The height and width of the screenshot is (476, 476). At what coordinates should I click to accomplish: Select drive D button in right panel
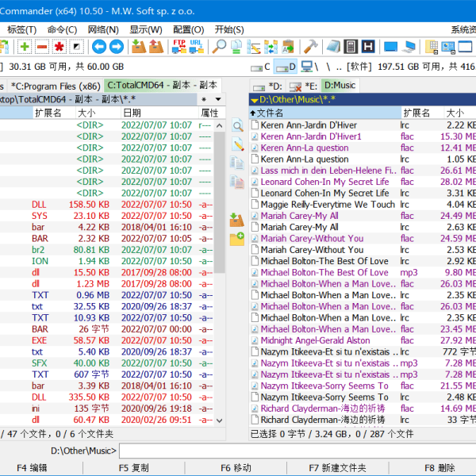pos(286,67)
